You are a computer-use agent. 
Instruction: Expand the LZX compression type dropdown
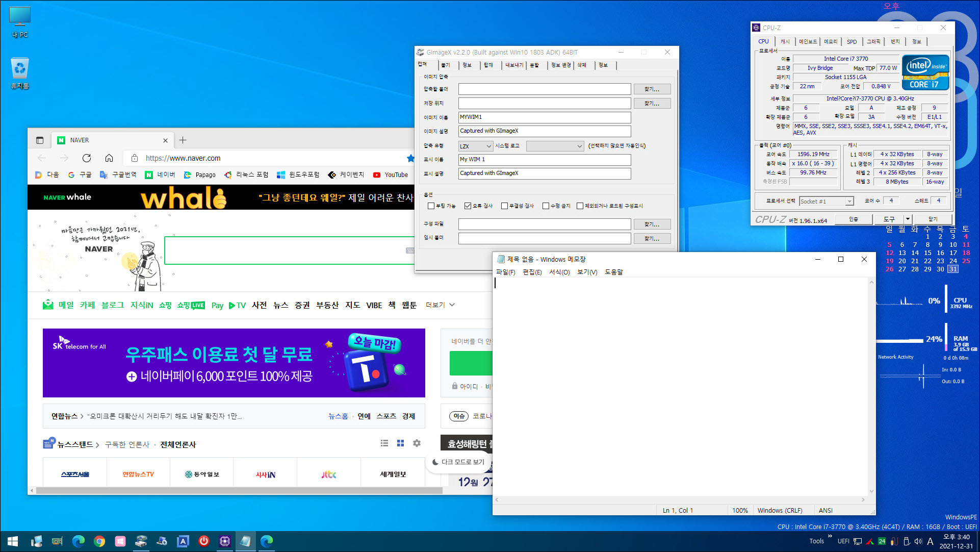point(476,146)
